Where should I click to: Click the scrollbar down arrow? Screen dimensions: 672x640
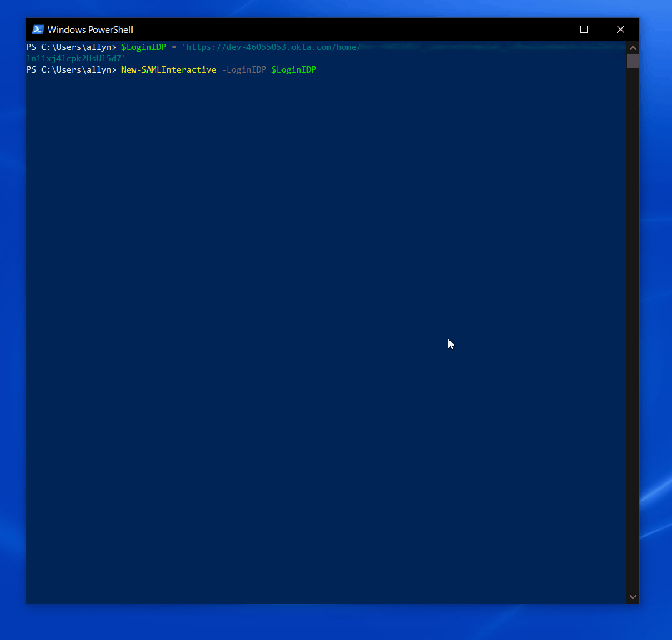pos(633,597)
